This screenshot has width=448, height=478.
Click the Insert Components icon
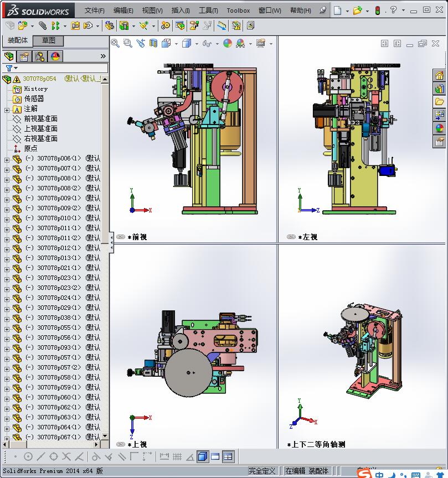(x=22, y=25)
